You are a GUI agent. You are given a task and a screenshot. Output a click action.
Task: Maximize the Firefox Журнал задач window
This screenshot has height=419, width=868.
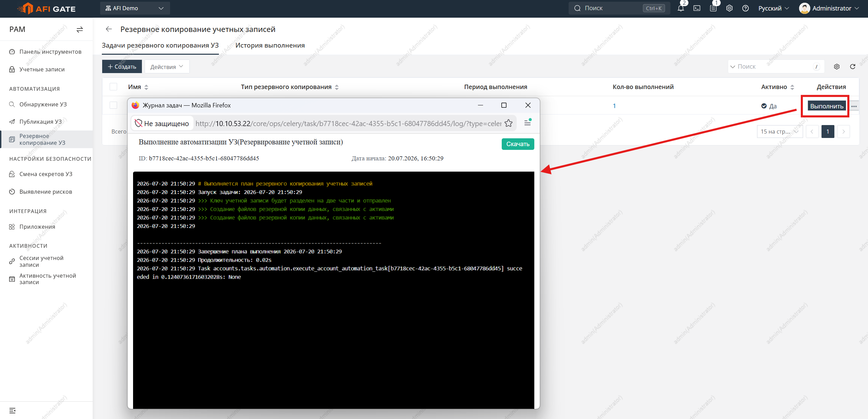click(504, 105)
